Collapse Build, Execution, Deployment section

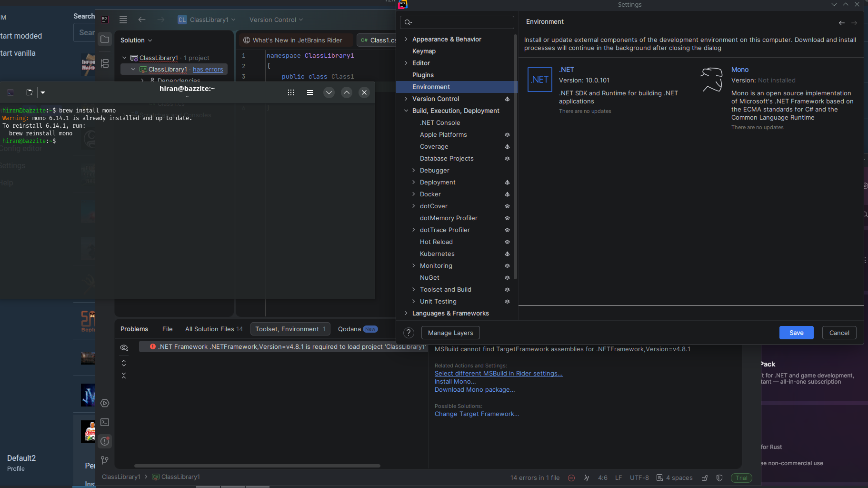click(406, 111)
